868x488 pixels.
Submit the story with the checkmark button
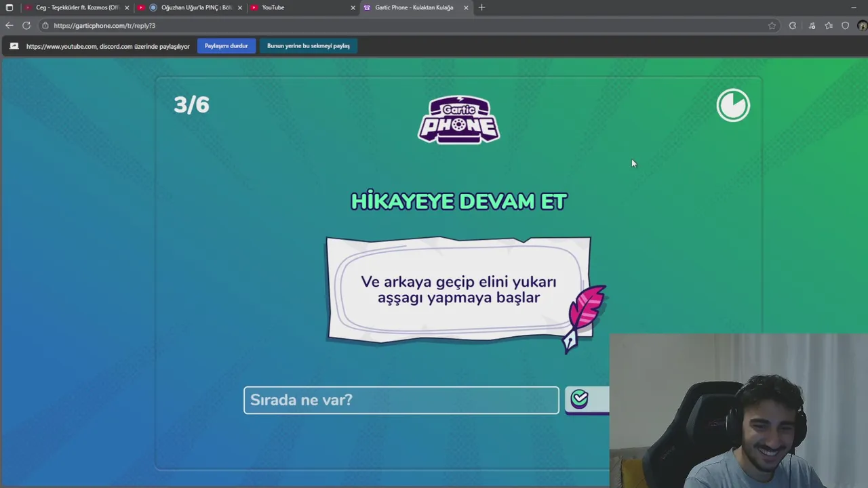pos(587,400)
